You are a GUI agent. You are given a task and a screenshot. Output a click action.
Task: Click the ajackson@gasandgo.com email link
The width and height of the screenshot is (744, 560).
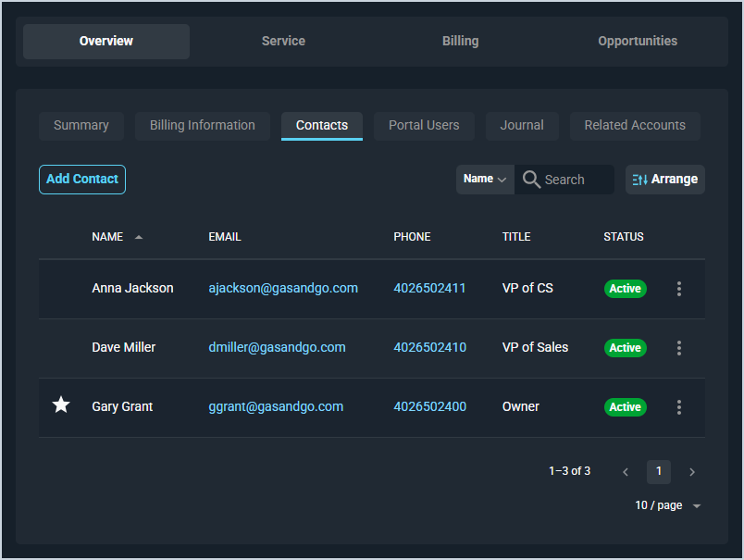pyautogui.click(x=283, y=288)
